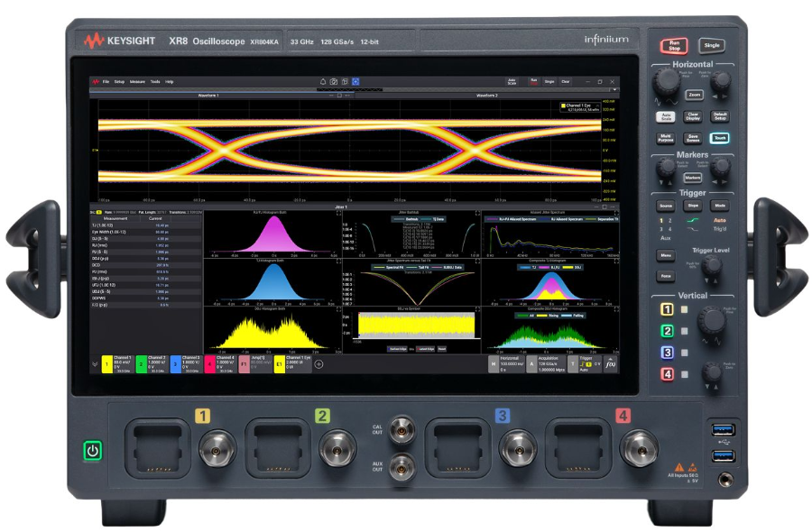Add a new waveform with the plus icon
Viewport: 812px width, 532px height.
319,364
